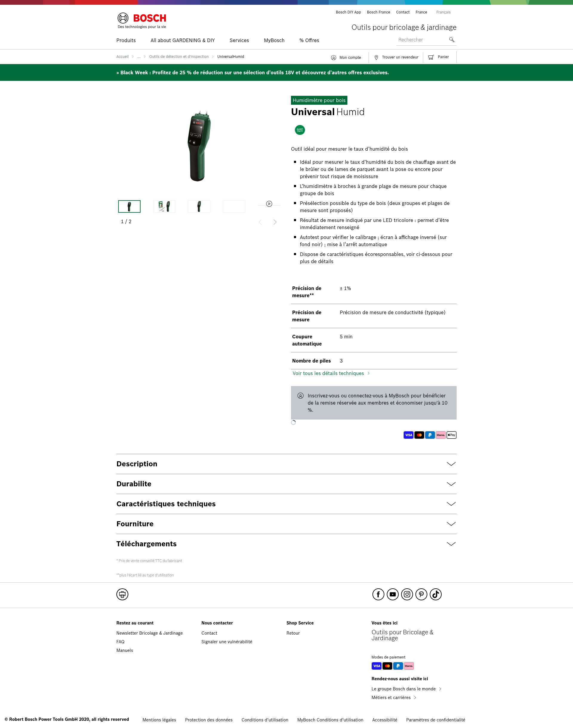Go to next gallery image arrow

(x=275, y=222)
